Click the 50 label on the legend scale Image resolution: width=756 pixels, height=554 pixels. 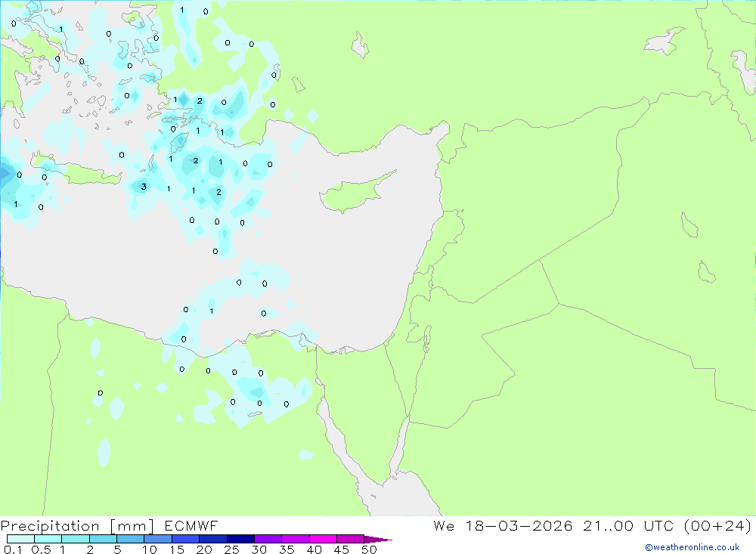click(x=368, y=549)
